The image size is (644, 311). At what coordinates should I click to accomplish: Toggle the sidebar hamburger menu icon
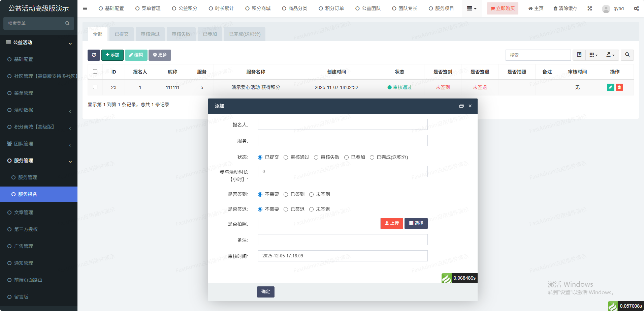(x=85, y=8)
